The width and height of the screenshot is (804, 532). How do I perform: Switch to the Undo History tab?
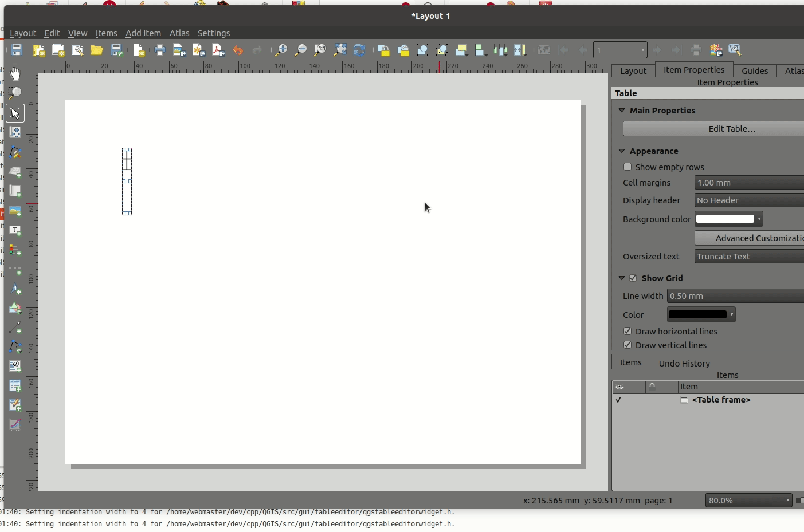(x=684, y=364)
